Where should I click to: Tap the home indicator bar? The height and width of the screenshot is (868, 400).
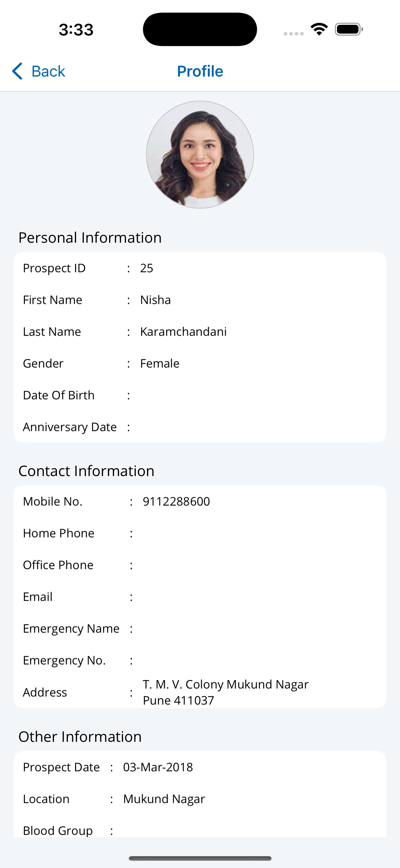(200, 858)
